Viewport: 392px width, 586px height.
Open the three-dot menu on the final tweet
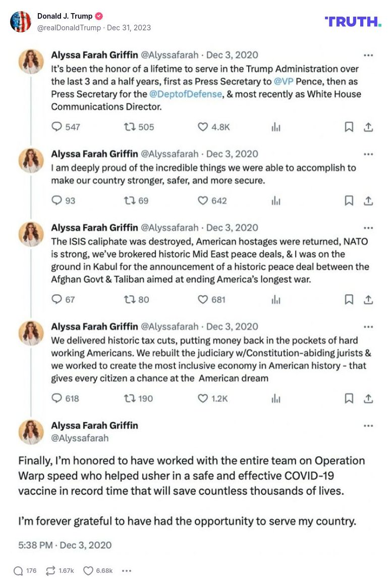pyautogui.click(x=368, y=426)
